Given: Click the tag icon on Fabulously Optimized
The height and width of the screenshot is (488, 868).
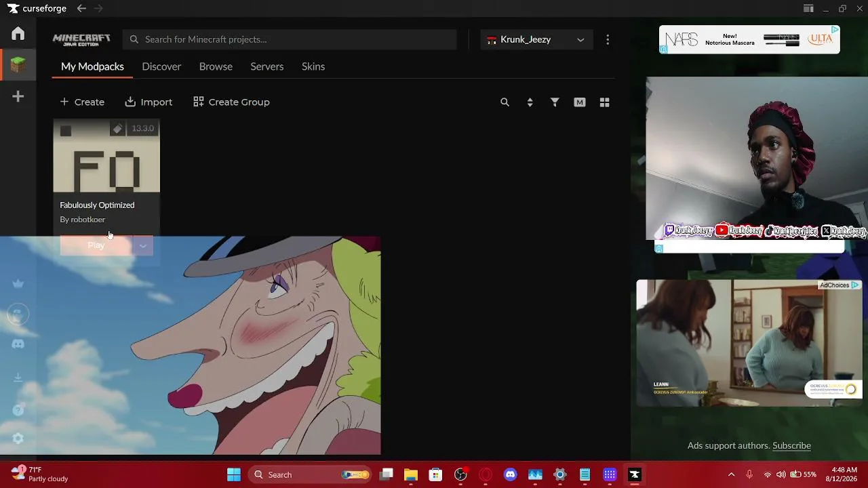Looking at the screenshot, I should pos(118,129).
